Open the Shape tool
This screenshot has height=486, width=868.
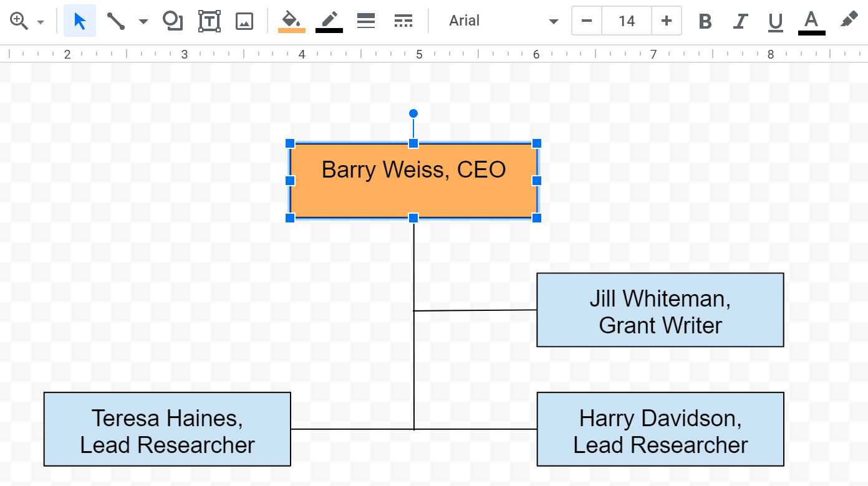coord(172,20)
